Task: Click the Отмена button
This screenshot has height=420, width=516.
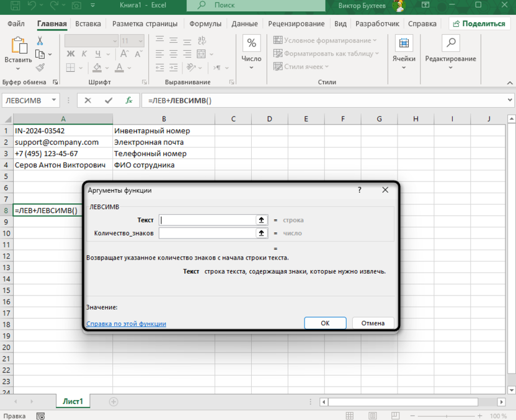Action: coord(373,323)
